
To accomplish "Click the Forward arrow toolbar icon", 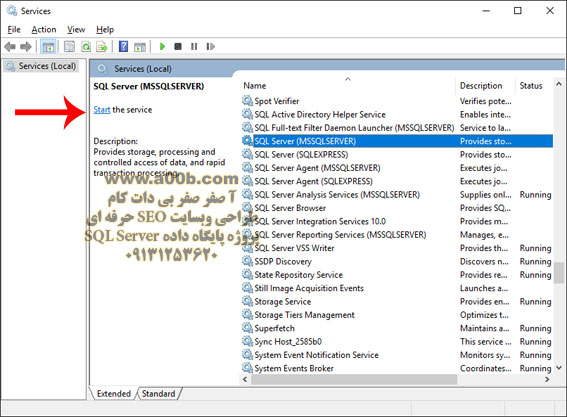I will click(26, 47).
